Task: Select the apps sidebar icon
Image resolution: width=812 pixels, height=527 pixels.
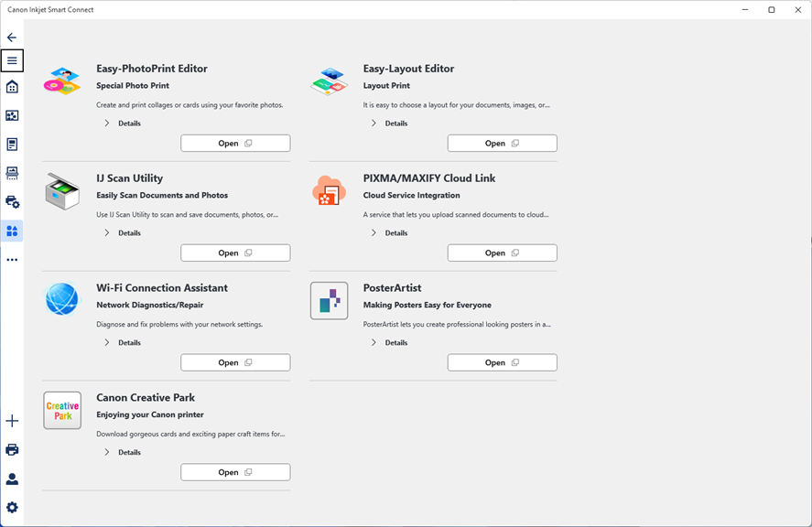Action: 12,231
